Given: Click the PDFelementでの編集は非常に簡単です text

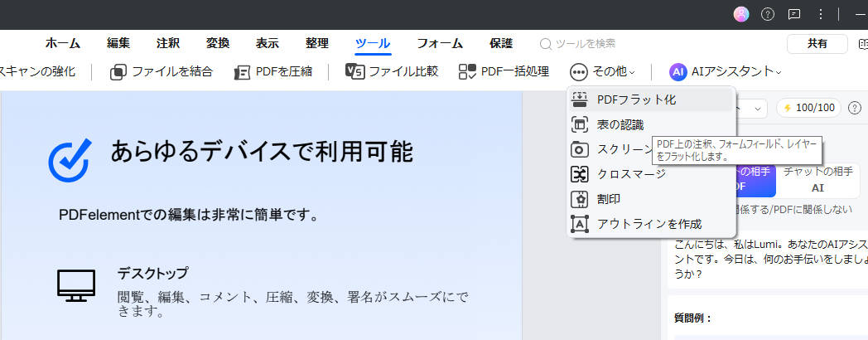Looking at the screenshot, I should tap(190, 216).
